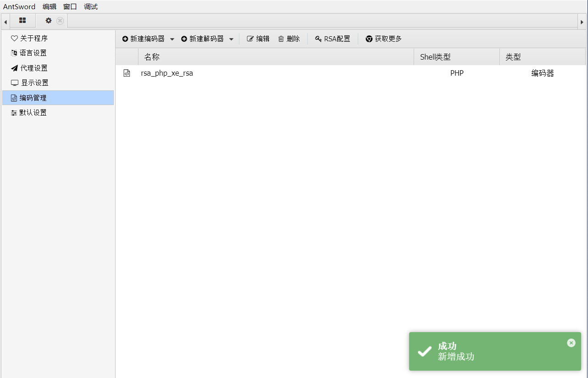Dismiss the 新增成功 success notification
This screenshot has height=378, width=588.
coord(571,343)
